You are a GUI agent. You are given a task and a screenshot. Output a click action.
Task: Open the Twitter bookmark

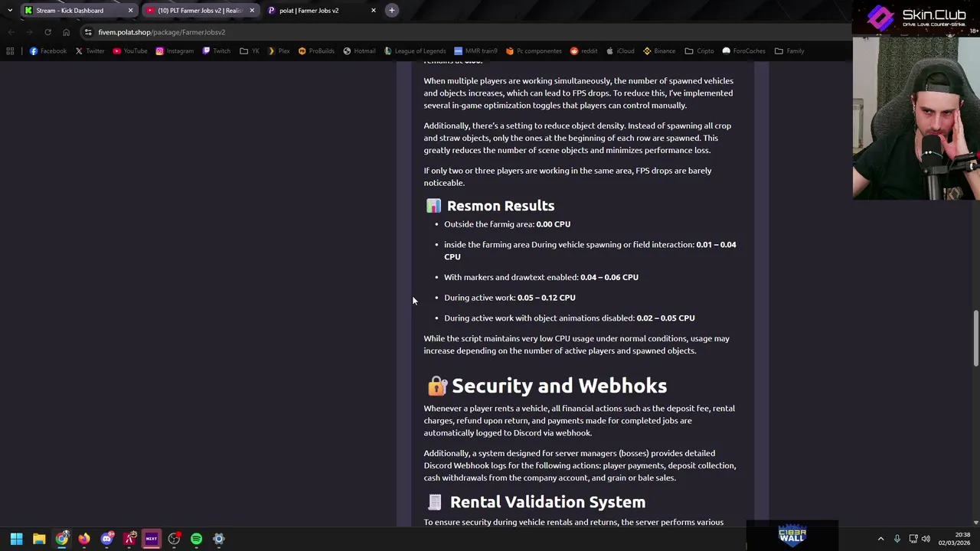point(90,51)
